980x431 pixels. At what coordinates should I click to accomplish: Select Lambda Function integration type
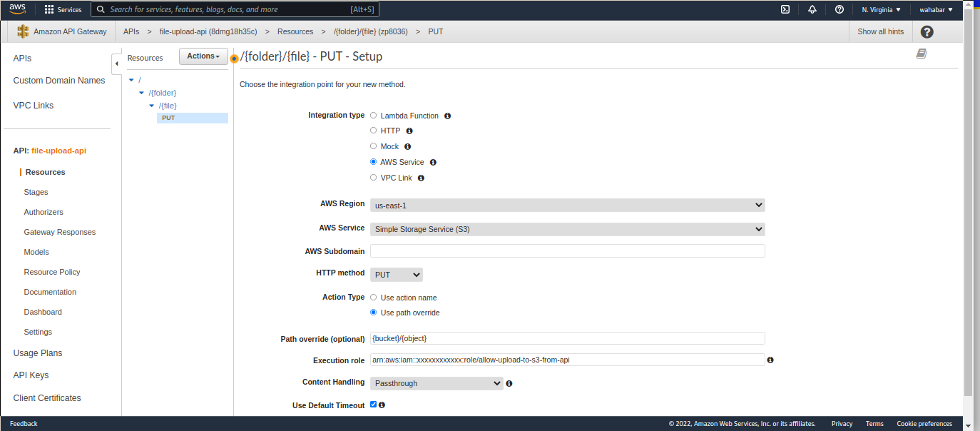coord(373,115)
